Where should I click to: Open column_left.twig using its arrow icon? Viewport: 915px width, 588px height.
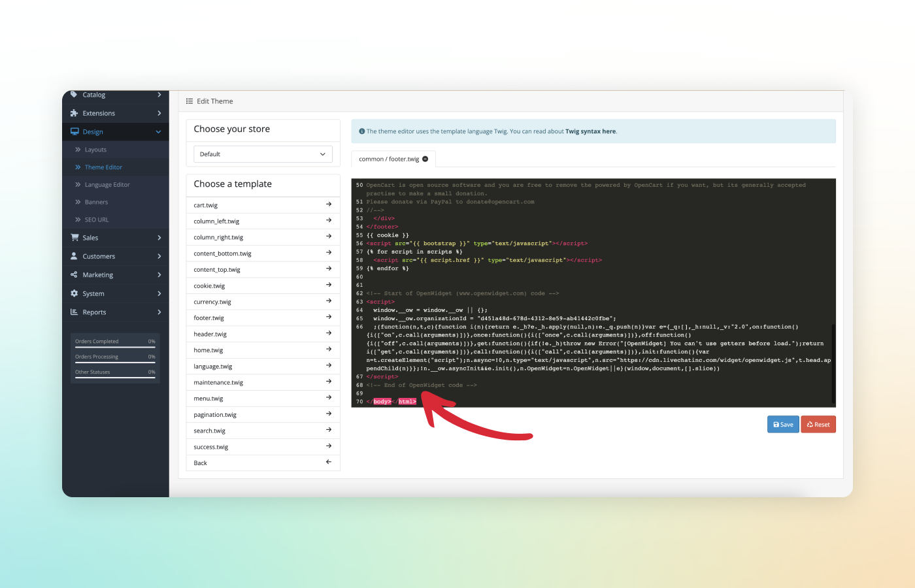[x=329, y=221]
